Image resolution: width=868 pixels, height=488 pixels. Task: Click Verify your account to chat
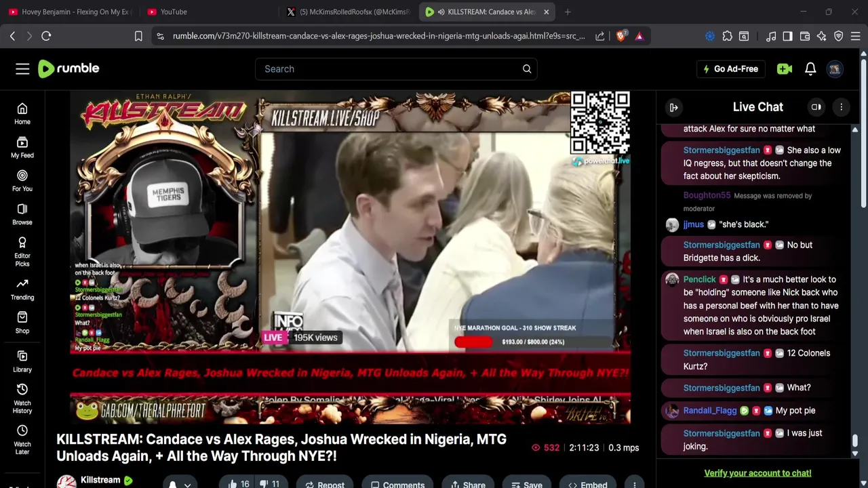(757, 473)
